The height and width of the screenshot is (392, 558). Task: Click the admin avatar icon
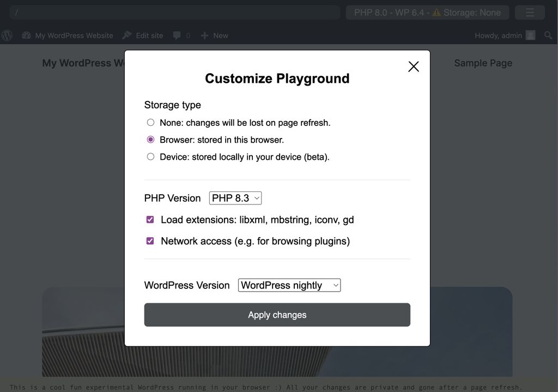tap(530, 35)
